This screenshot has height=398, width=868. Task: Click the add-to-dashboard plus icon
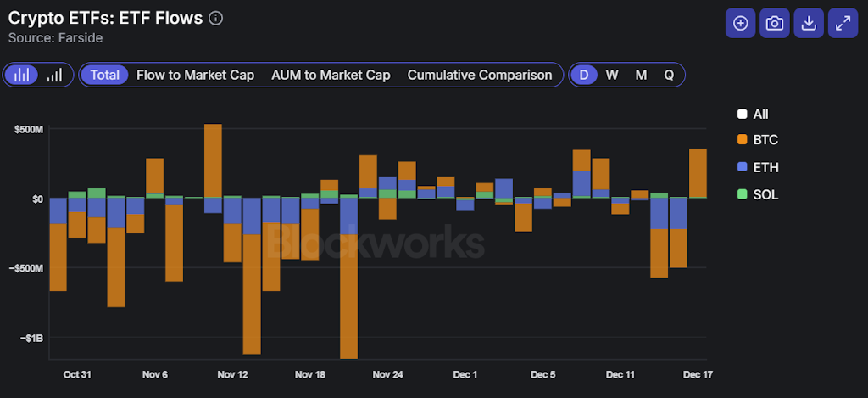tap(740, 24)
